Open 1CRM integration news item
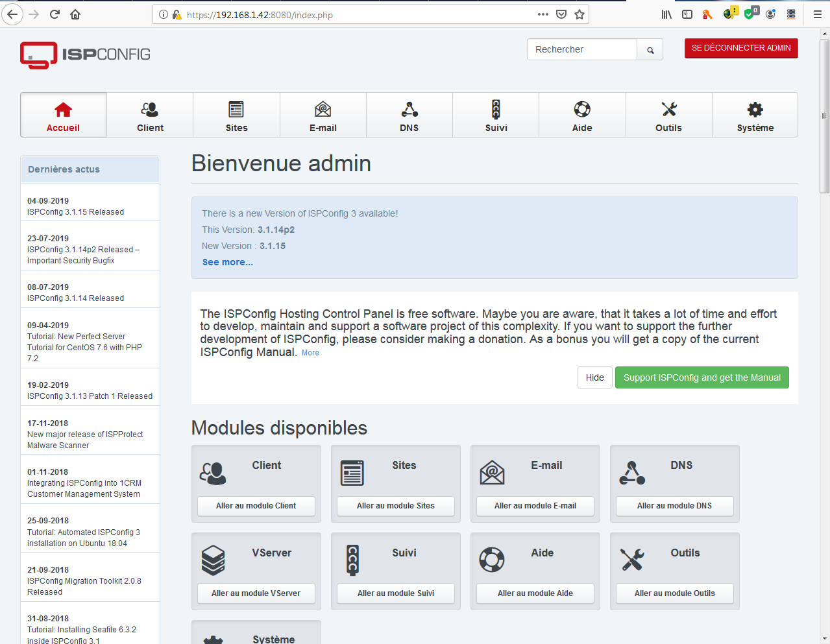This screenshot has height=644, width=830. coord(84,488)
